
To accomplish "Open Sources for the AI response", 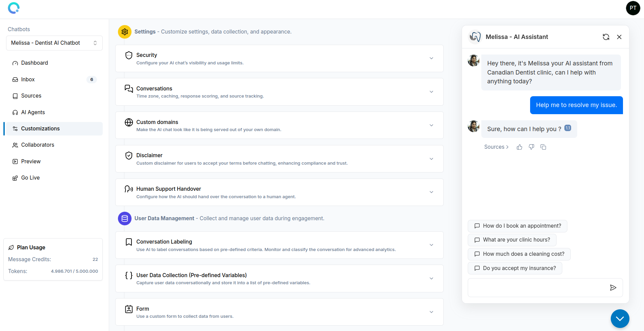I will 496,147.
